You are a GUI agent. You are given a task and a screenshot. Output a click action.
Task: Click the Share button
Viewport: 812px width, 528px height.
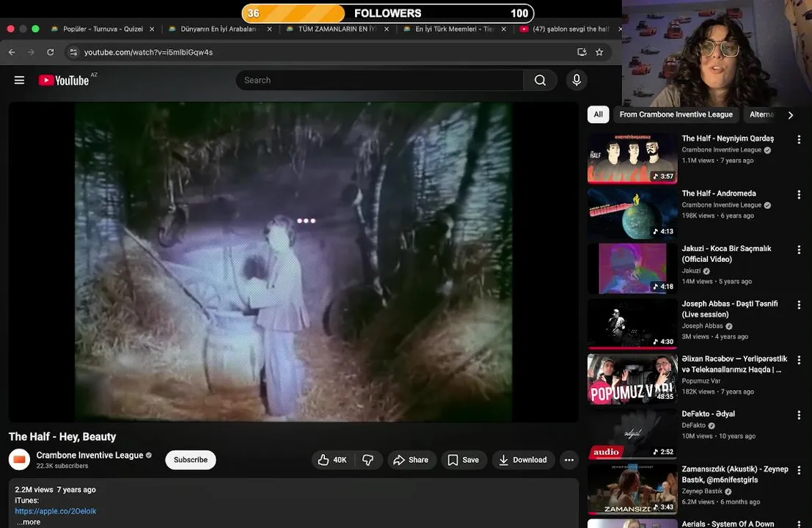coord(412,460)
